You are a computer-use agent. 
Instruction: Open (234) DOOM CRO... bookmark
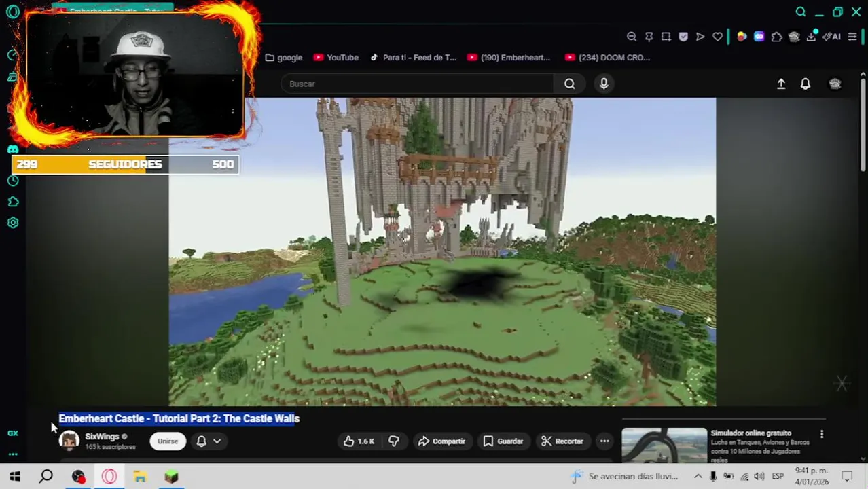coord(608,58)
